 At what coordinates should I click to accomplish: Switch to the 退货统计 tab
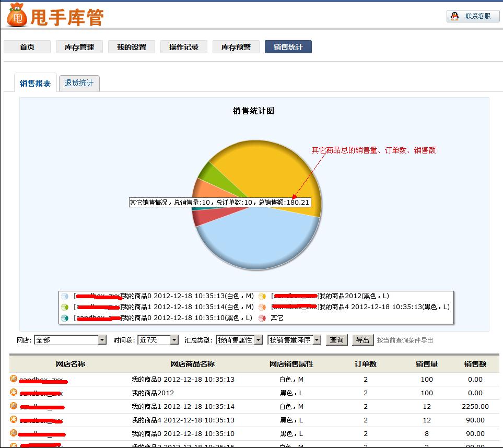[x=79, y=84]
